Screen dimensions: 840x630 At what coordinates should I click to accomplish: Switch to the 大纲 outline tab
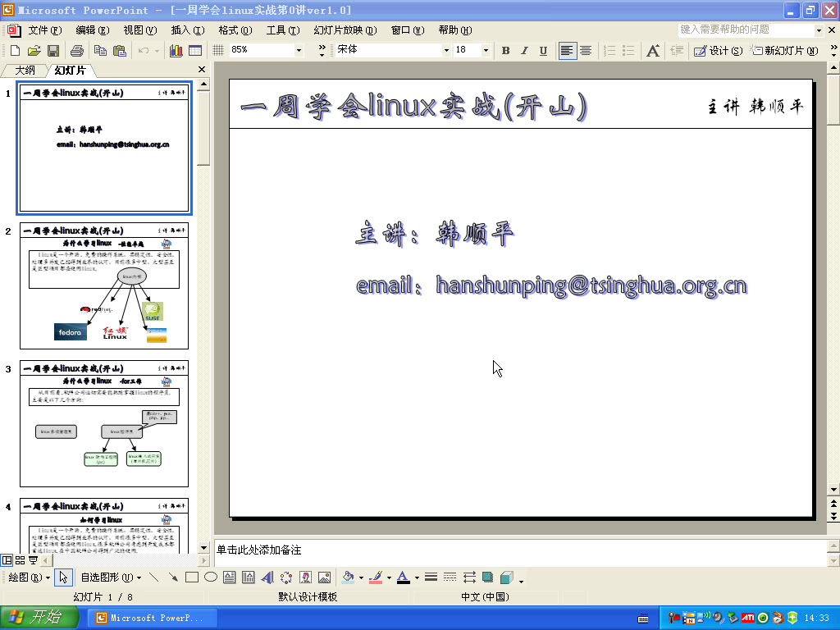pyautogui.click(x=25, y=71)
